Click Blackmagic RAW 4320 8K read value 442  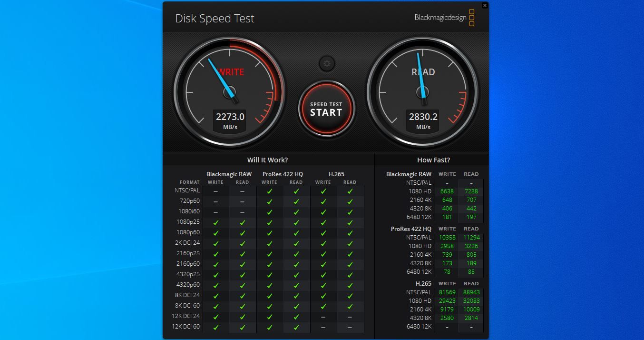tap(471, 209)
